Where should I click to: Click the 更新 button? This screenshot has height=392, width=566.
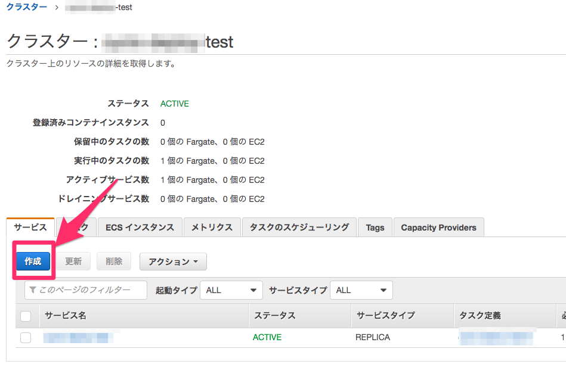(73, 262)
